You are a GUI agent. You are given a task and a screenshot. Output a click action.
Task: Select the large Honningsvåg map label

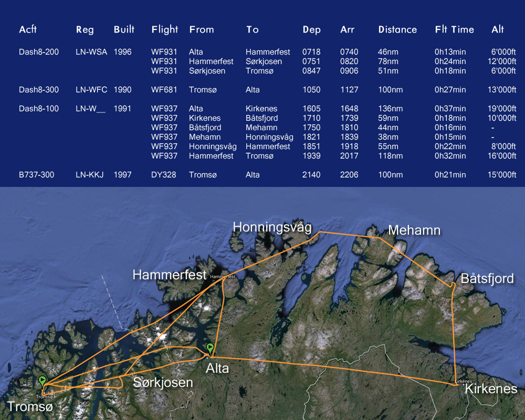(272, 227)
